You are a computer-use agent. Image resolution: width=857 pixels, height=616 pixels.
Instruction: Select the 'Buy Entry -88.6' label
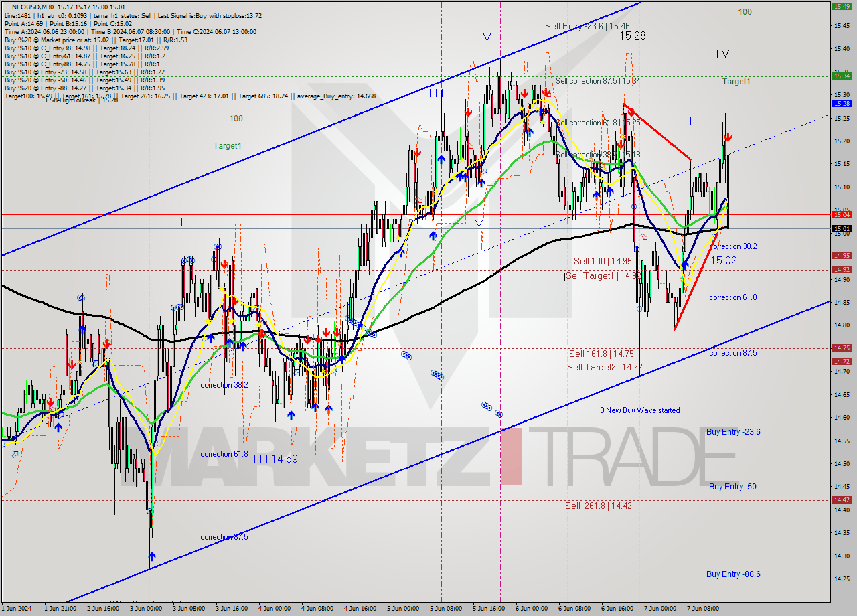pyautogui.click(x=733, y=574)
